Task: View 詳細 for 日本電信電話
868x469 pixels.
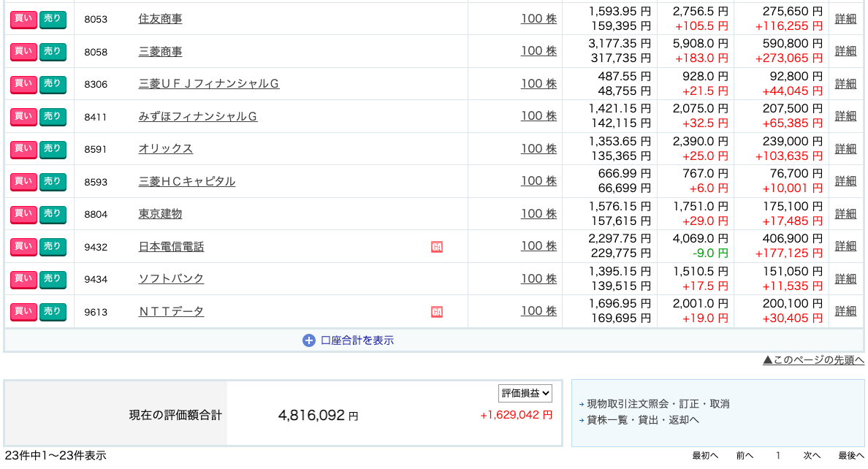Action: point(845,246)
